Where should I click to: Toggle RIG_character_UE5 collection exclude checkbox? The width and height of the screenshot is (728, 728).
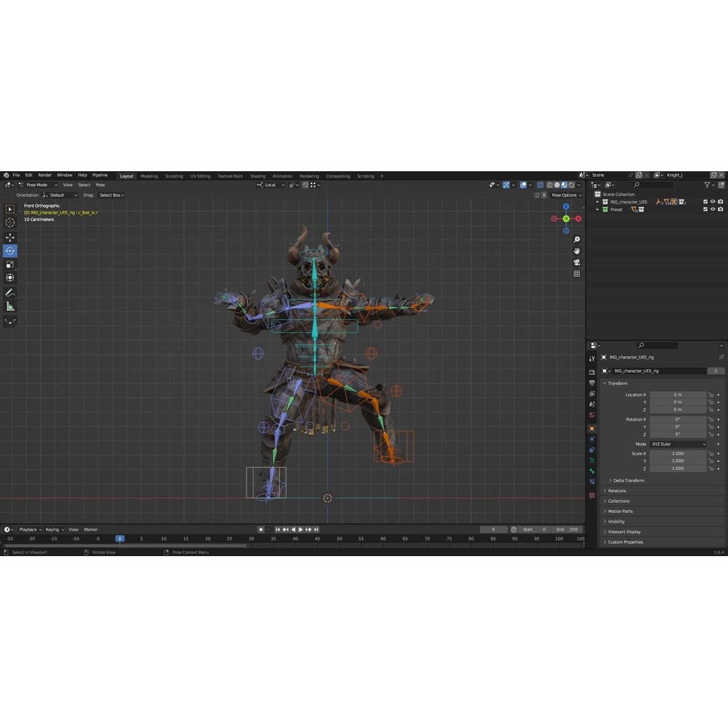pos(705,202)
